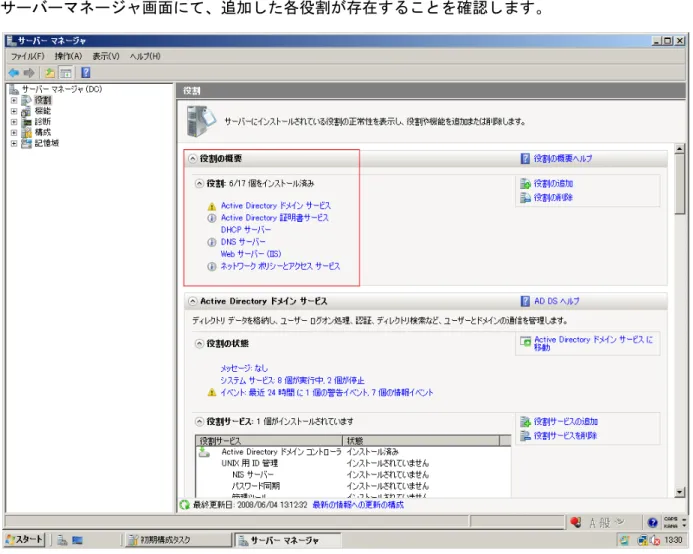Open the ヘルプ(H) menu
693x554 pixels.
tap(145, 56)
